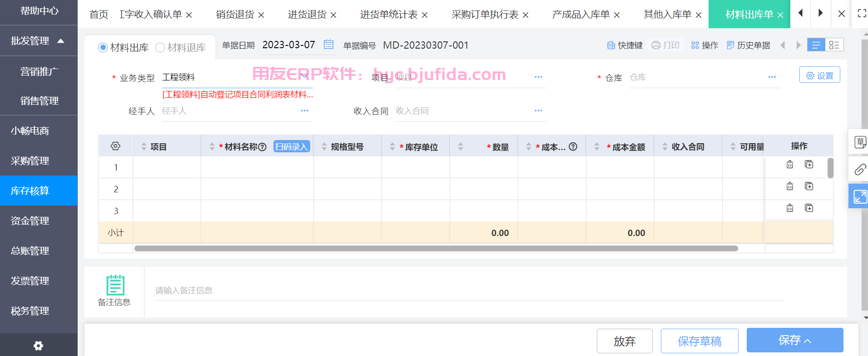Open sidebar settings gear at bottom
Screen dimensions: 868x356
point(39,346)
